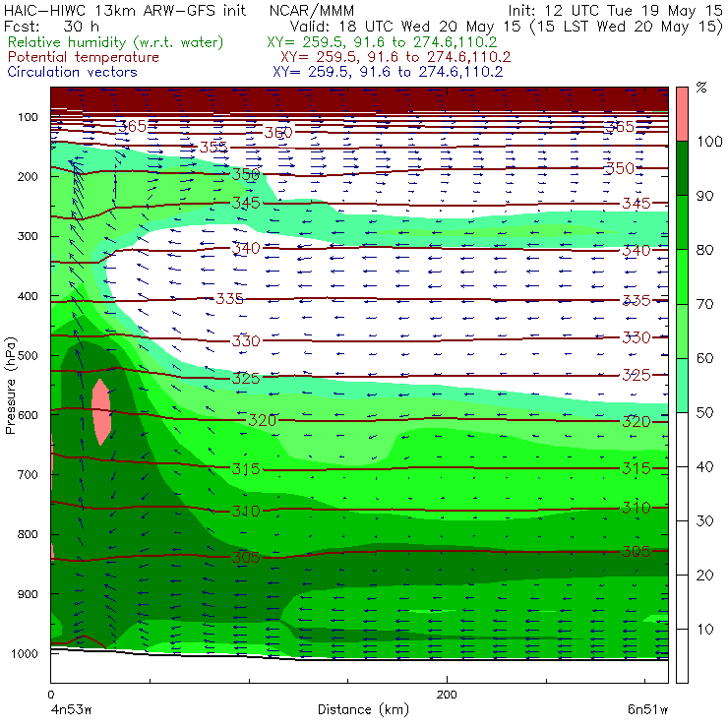Click the 80–90% green colorbar swatch
This screenshot has width=728, height=728.
coord(682,222)
